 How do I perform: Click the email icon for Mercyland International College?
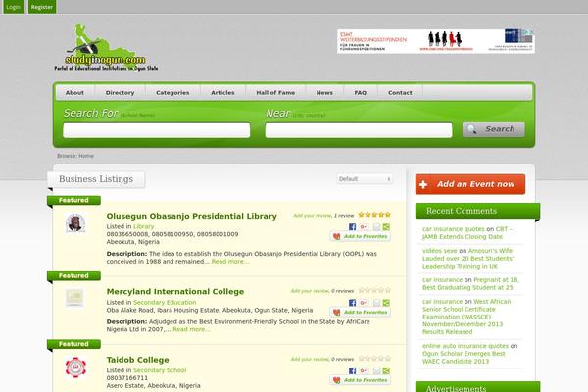[377, 303]
